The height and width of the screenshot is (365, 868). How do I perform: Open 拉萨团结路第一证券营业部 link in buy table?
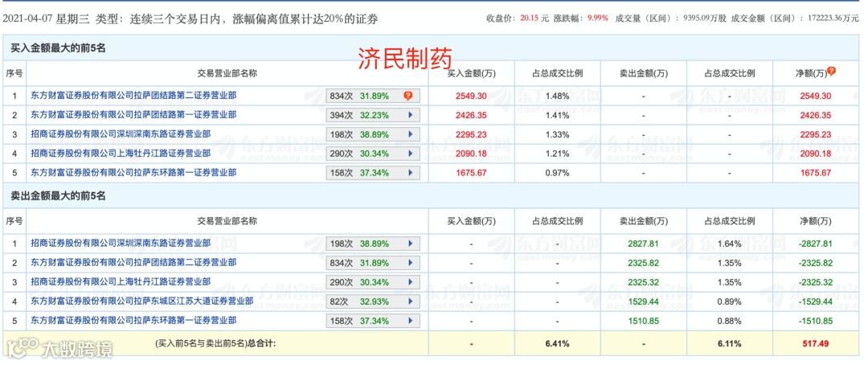tap(133, 115)
